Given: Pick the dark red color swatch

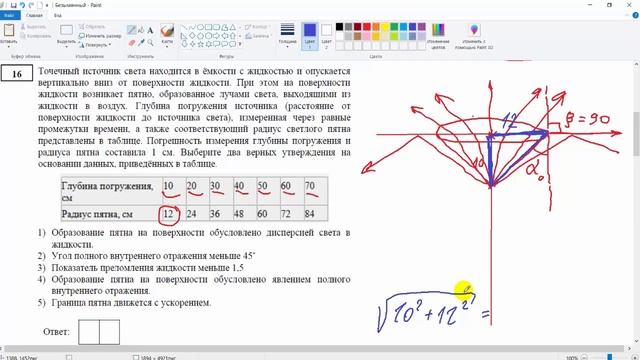Looking at the screenshot, I should (x=358, y=27).
